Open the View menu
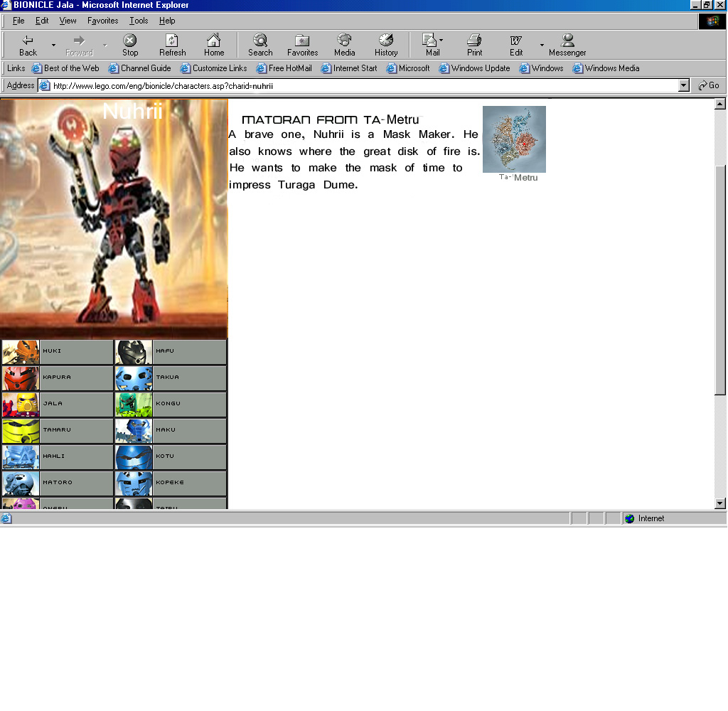The image size is (728, 711). point(68,21)
